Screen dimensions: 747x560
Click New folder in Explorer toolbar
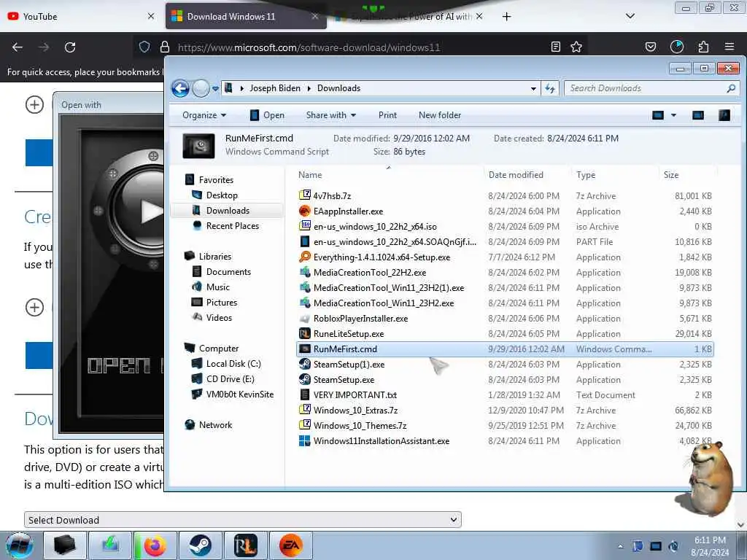[440, 115]
